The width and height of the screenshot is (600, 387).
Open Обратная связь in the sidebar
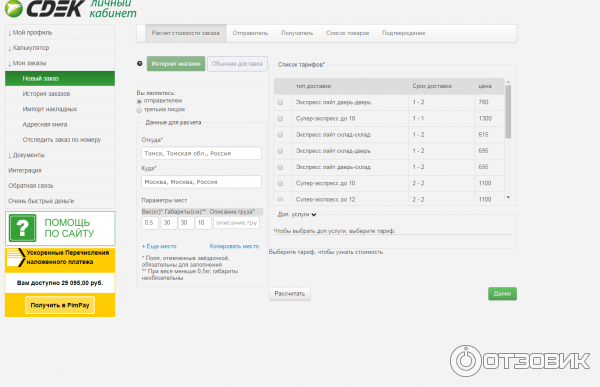60,186
